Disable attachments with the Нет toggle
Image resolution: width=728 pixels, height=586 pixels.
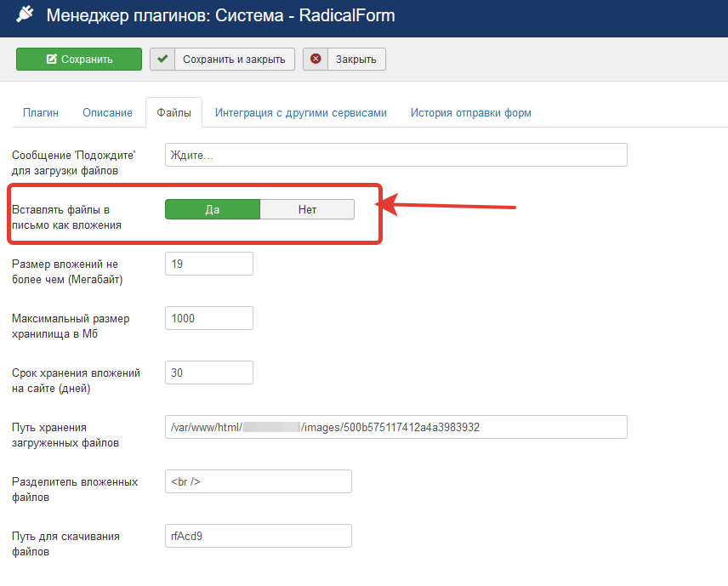tap(307, 209)
